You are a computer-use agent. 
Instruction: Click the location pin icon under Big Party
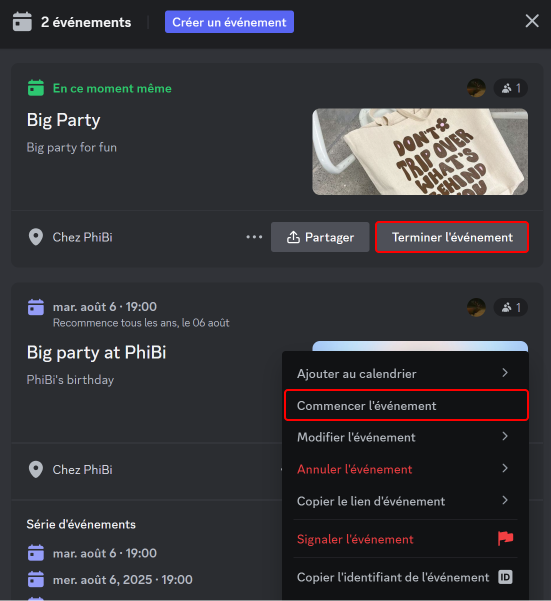click(36, 237)
